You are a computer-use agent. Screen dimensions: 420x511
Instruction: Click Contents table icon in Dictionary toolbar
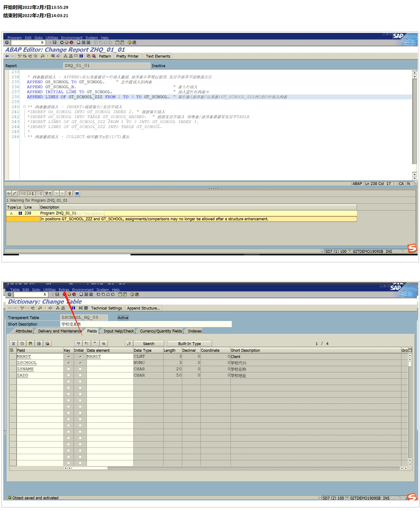point(86,308)
